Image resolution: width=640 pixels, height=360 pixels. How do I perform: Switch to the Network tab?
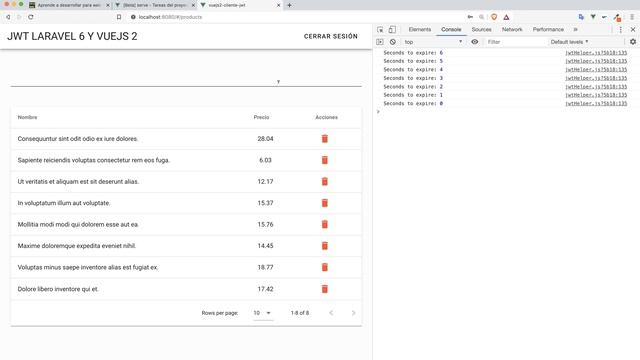pos(512,30)
